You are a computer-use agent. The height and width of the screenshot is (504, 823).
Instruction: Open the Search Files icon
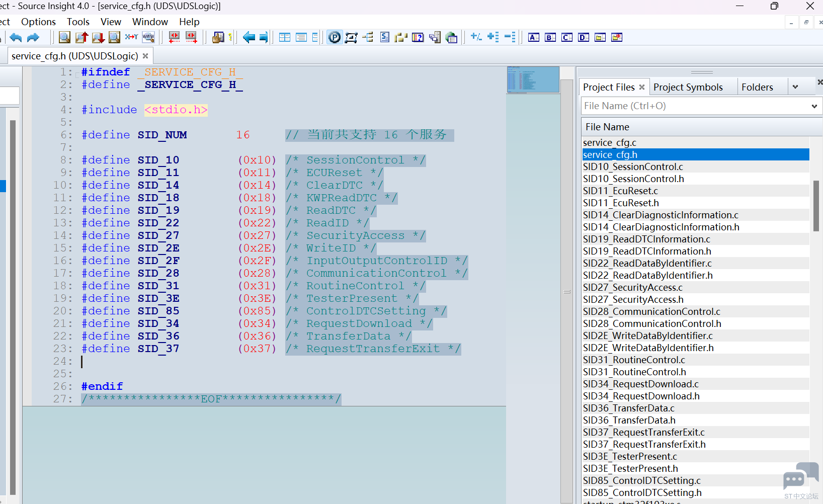(x=115, y=37)
